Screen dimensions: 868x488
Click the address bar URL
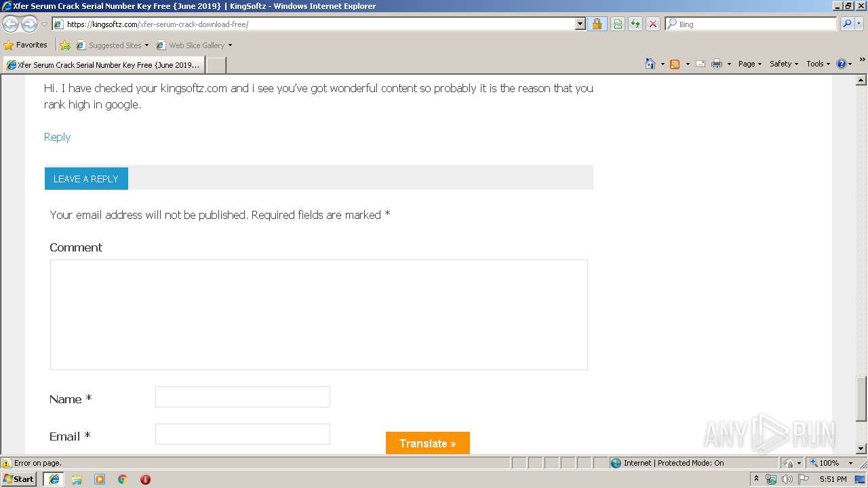click(x=157, y=24)
